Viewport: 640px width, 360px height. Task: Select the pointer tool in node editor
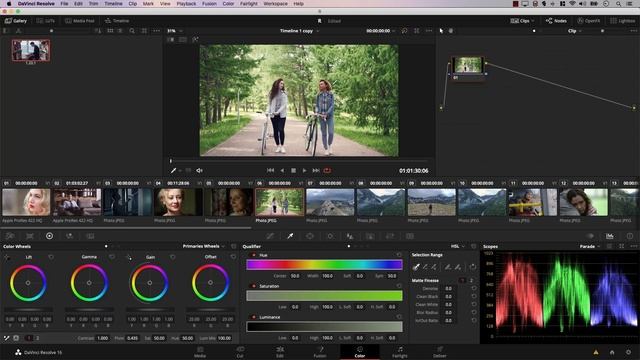(441, 31)
